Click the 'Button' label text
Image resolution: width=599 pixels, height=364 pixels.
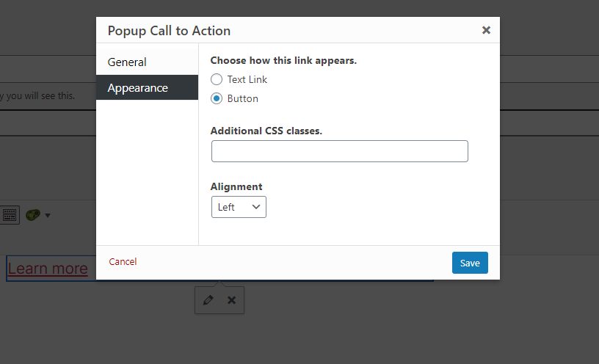click(x=242, y=98)
